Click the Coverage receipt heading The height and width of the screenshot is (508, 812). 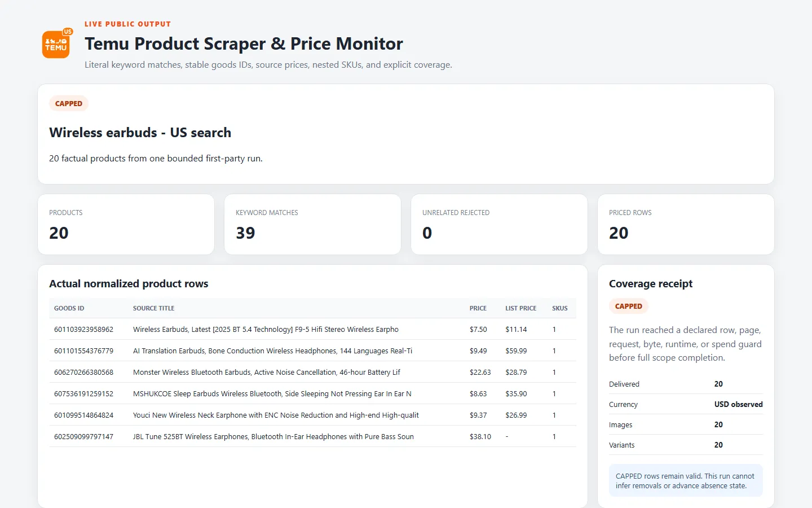coord(651,283)
